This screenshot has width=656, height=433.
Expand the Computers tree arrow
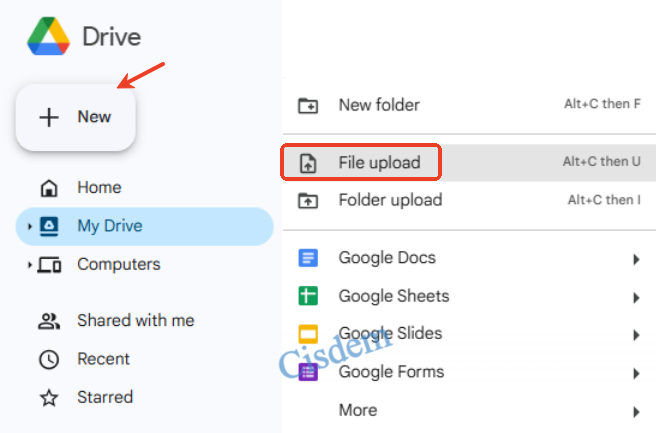29,265
